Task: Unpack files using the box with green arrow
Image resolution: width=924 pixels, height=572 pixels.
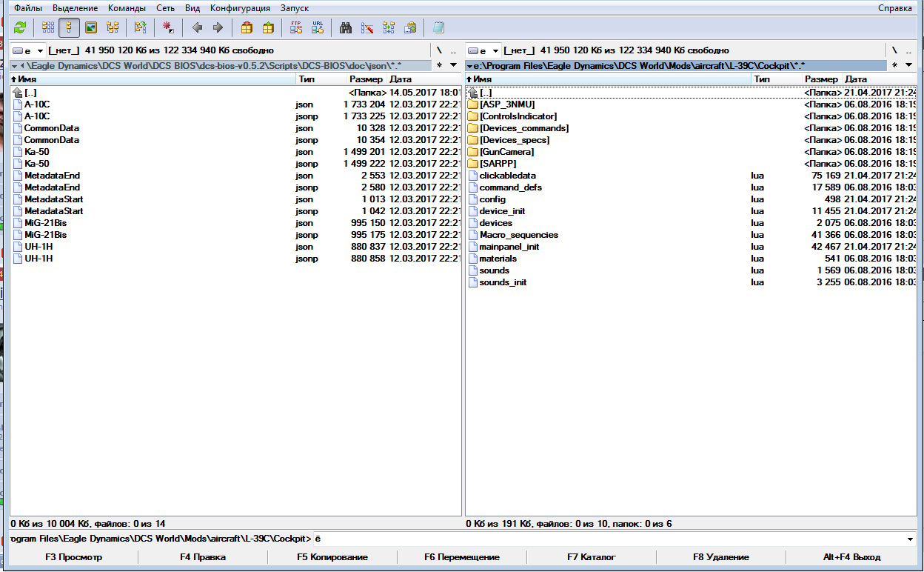Action: 268,27
